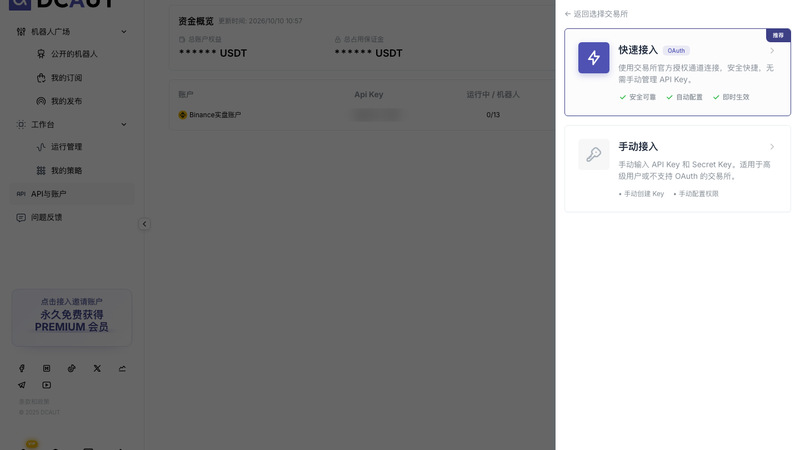Select API与账户 in the sidebar

pyautogui.click(x=72, y=194)
